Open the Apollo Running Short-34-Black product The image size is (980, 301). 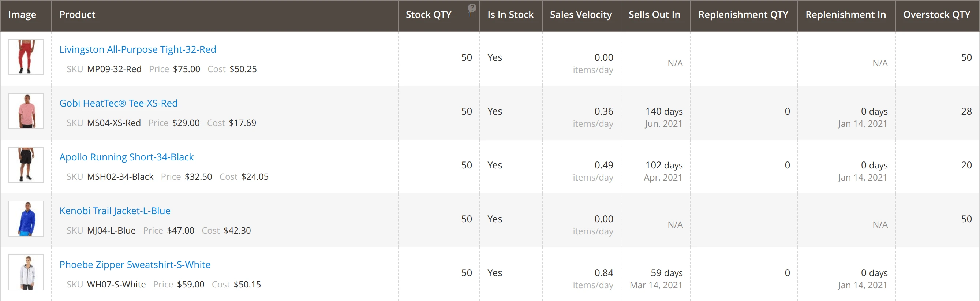(126, 157)
